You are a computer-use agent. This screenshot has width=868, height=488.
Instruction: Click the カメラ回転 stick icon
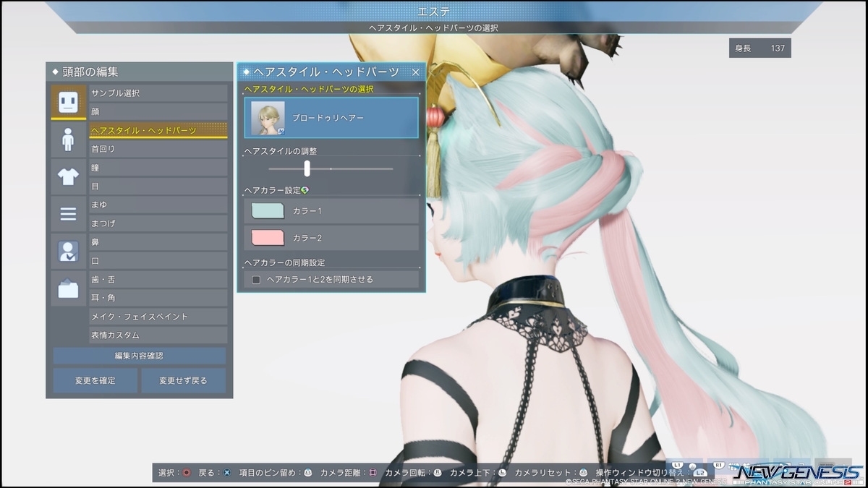438,472
